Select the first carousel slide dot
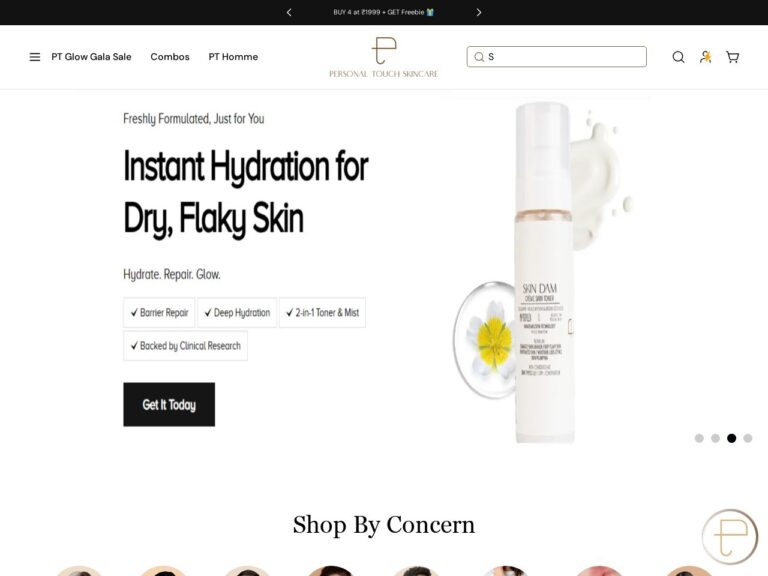Screen dimensions: 768x576 [699, 438]
